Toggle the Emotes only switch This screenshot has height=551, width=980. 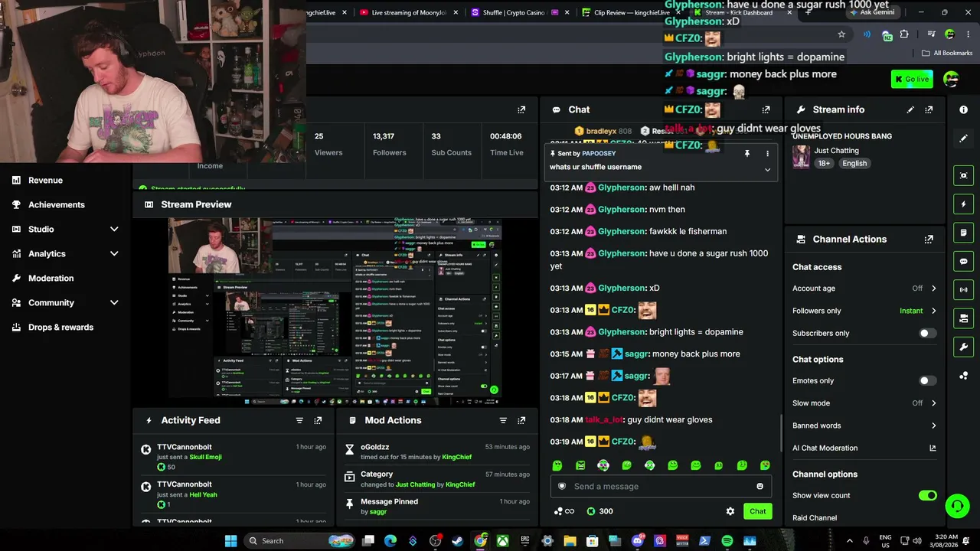(x=927, y=380)
